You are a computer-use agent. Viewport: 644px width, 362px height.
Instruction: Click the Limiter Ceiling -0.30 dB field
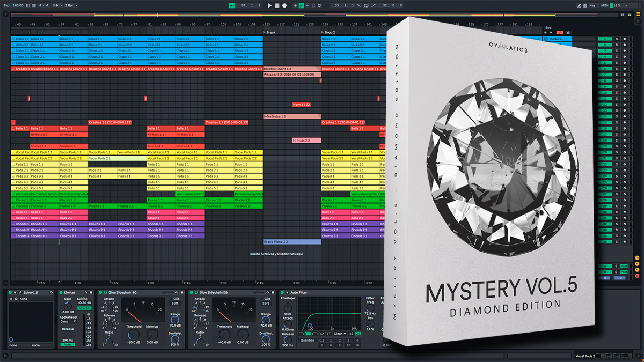pos(84,302)
